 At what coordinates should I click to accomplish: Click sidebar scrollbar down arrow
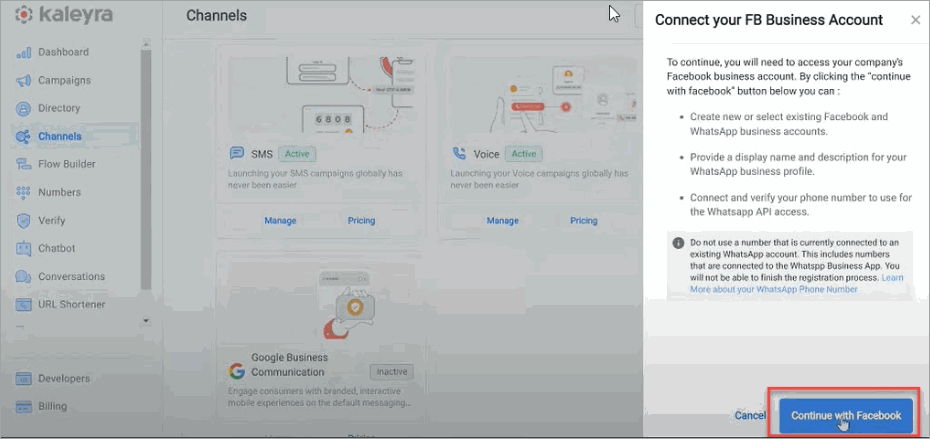point(146,321)
